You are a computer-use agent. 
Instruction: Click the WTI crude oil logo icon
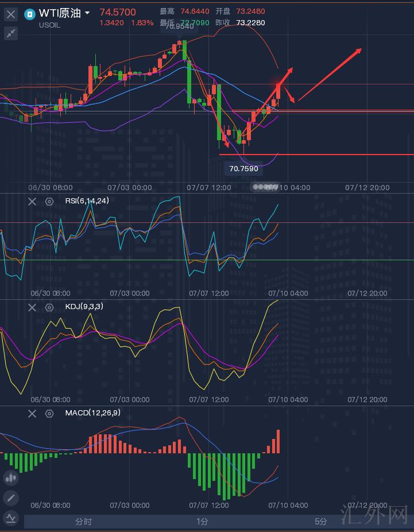pos(30,14)
